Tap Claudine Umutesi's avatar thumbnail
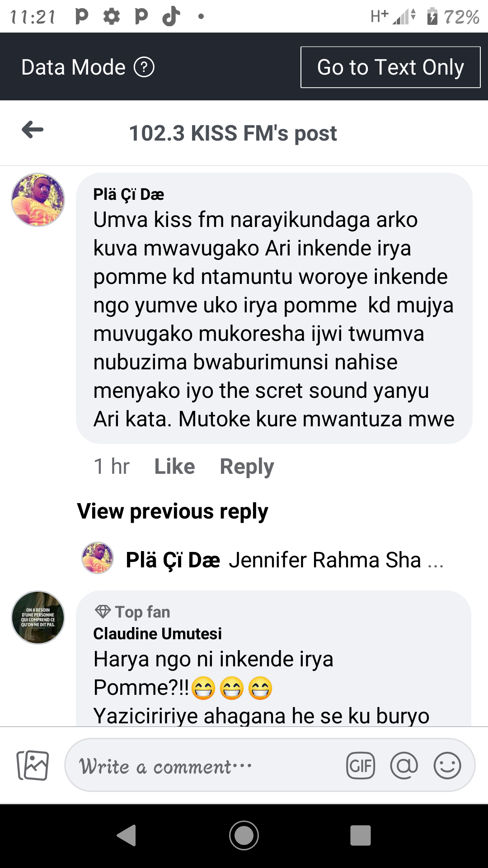 [38, 618]
